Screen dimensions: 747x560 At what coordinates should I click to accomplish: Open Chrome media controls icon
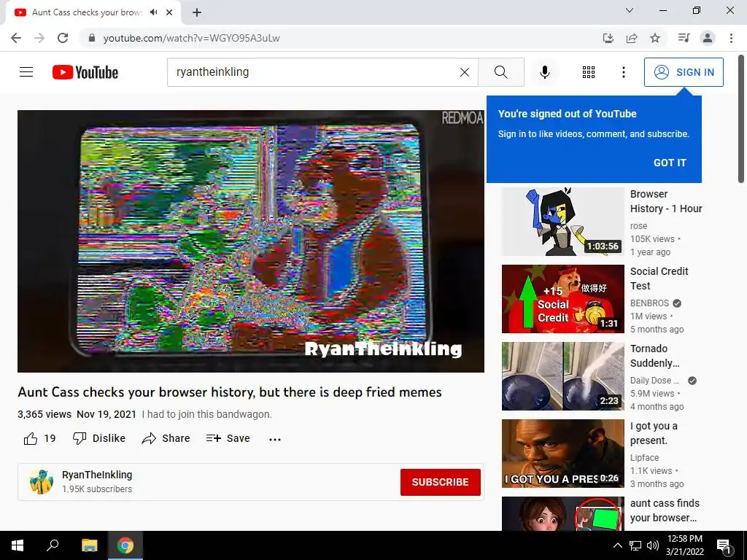(x=684, y=38)
